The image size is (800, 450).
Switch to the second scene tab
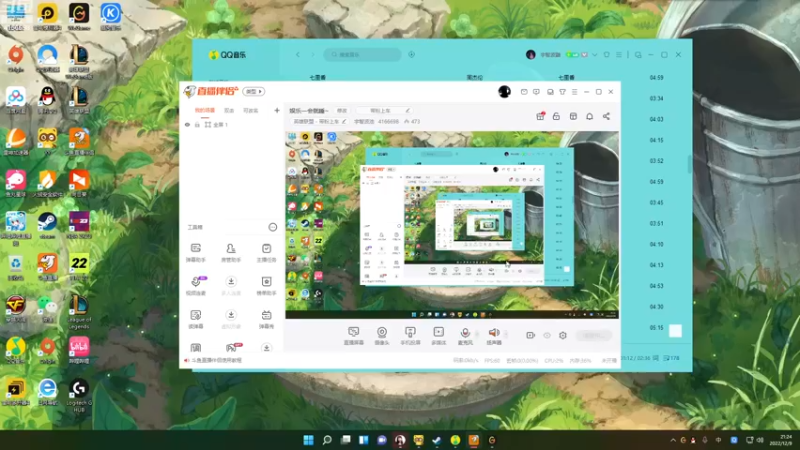coord(229,110)
